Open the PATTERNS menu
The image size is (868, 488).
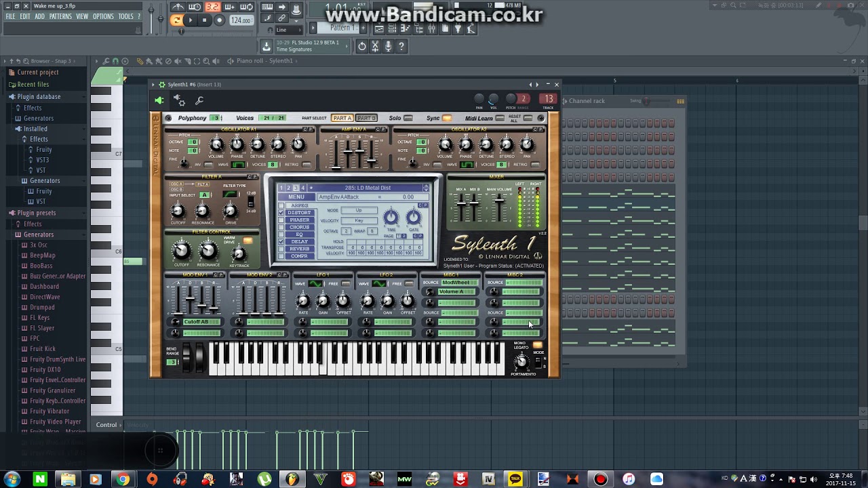click(60, 16)
